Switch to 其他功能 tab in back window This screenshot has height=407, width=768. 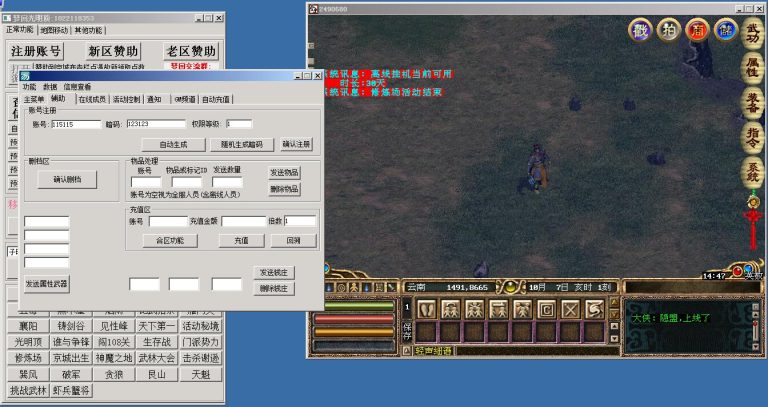coord(88,30)
